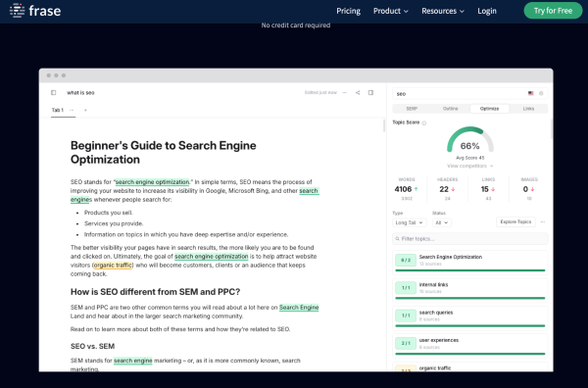Toggle the left sidebar panel icon
This screenshot has height=388, width=588.
[x=53, y=93]
